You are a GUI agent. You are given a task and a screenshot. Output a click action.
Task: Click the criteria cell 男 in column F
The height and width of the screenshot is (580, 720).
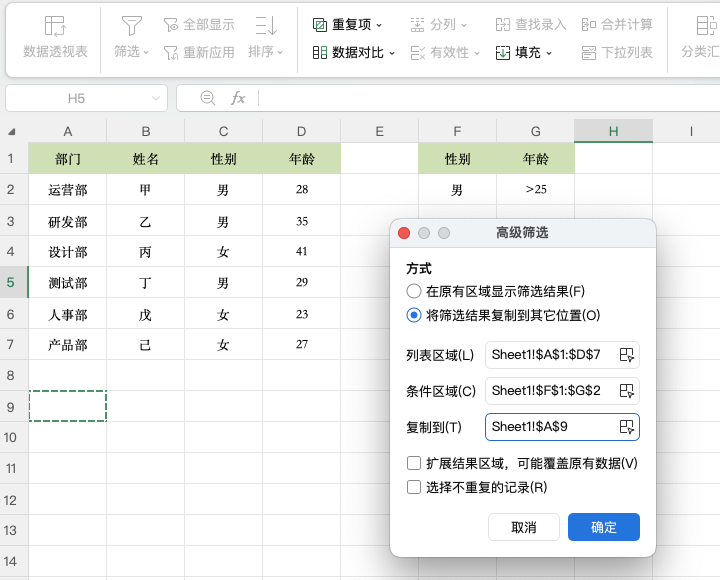[x=457, y=189]
